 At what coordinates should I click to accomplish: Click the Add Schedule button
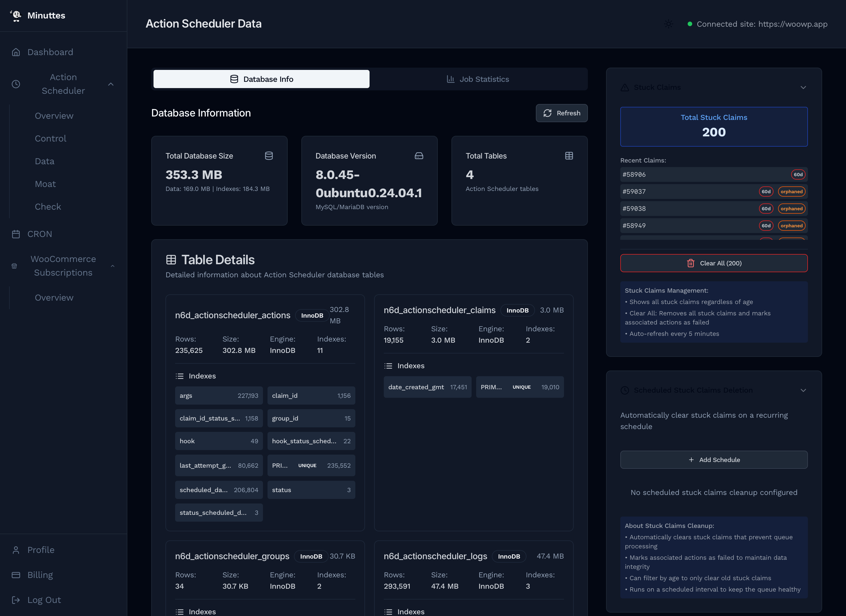point(714,459)
